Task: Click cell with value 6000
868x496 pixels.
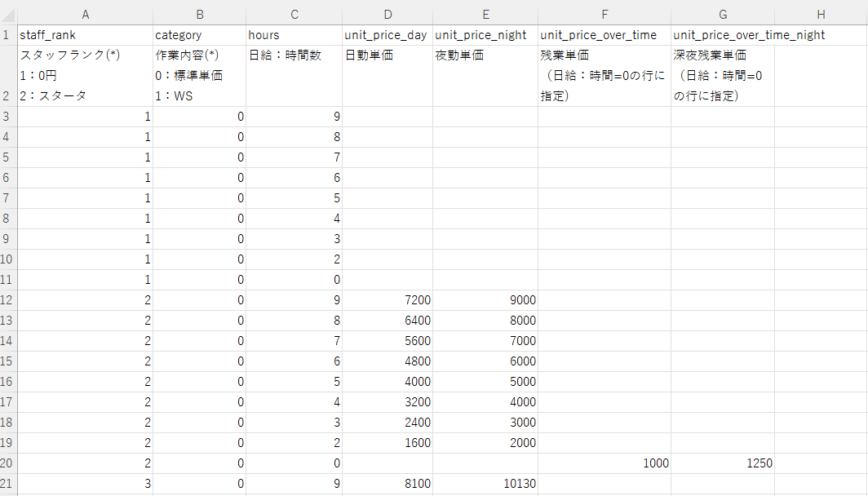Action: [x=485, y=361]
